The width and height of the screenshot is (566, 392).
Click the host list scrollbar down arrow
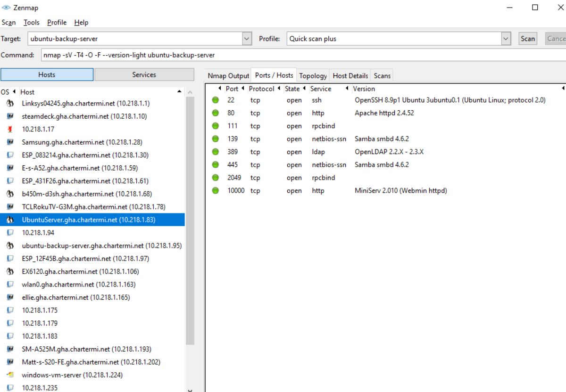tap(190, 390)
